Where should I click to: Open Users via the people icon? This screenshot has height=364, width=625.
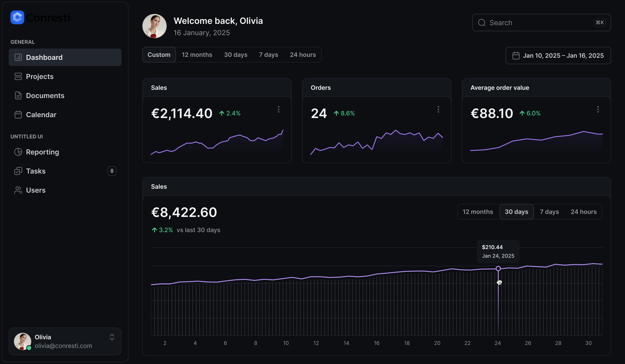coord(18,190)
